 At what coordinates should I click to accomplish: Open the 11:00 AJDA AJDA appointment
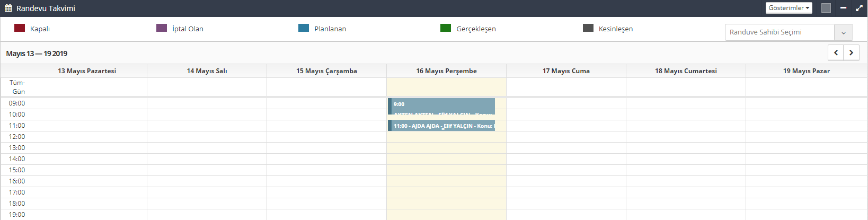click(442, 126)
